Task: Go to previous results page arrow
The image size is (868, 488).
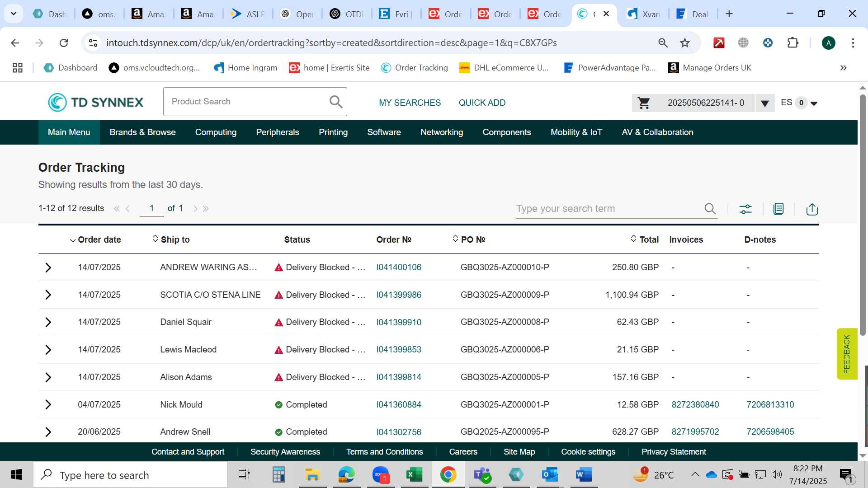Action: point(128,208)
